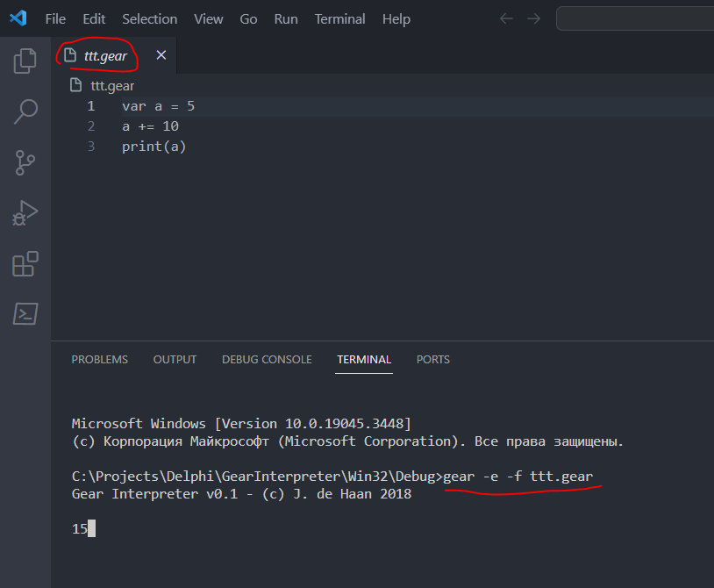
Task: Close the ttt.gear editor tab
Action: tap(161, 55)
